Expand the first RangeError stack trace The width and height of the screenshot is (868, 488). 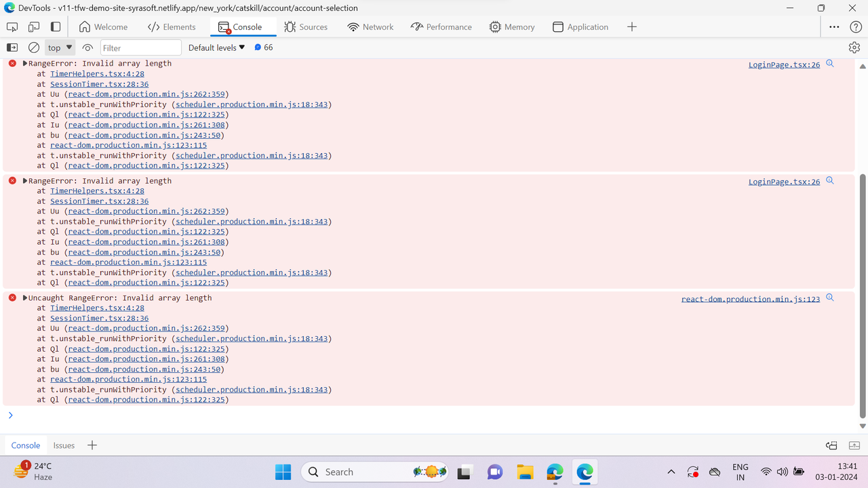(25, 63)
